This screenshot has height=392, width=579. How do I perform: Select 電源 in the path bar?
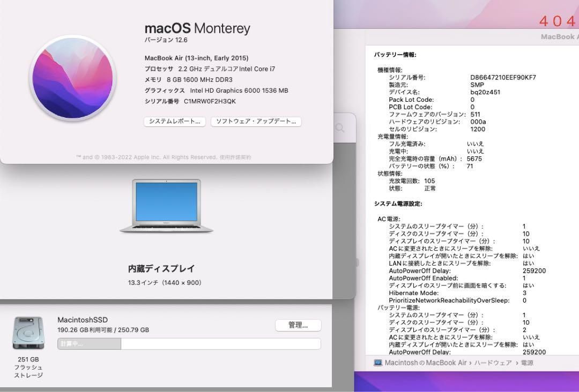click(x=527, y=363)
